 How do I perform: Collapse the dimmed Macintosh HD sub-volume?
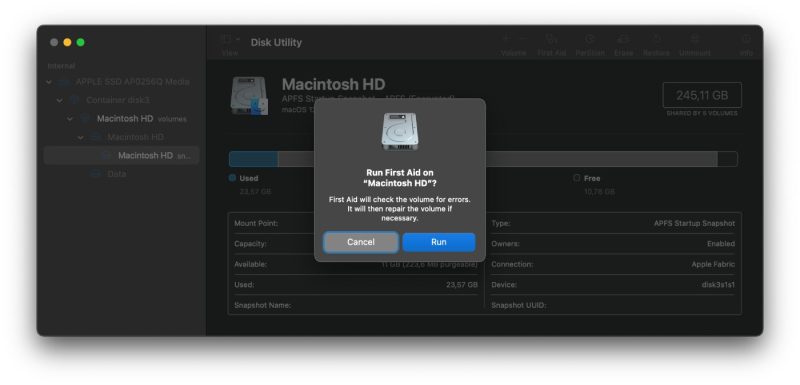pyautogui.click(x=81, y=137)
